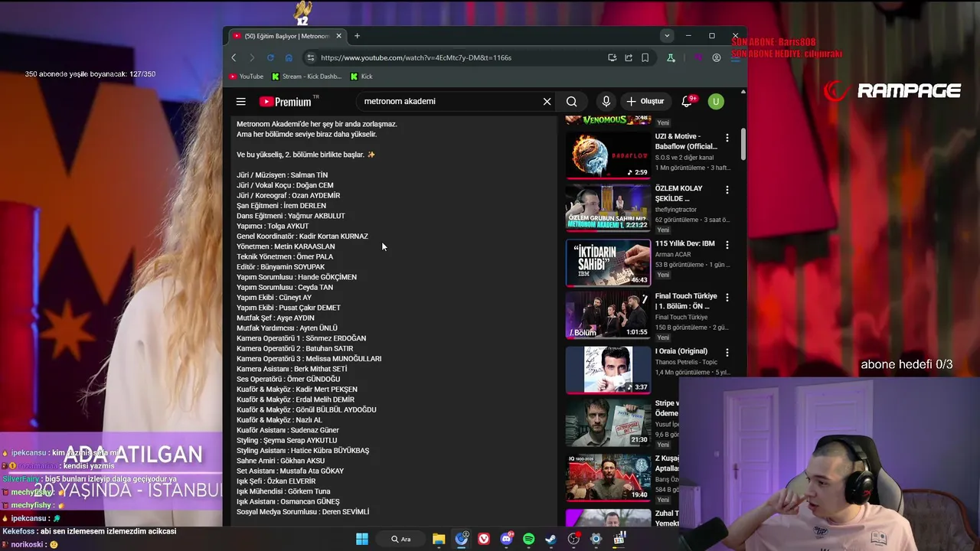
Task: Open Windows Start menu
Action: click(362, 539)
